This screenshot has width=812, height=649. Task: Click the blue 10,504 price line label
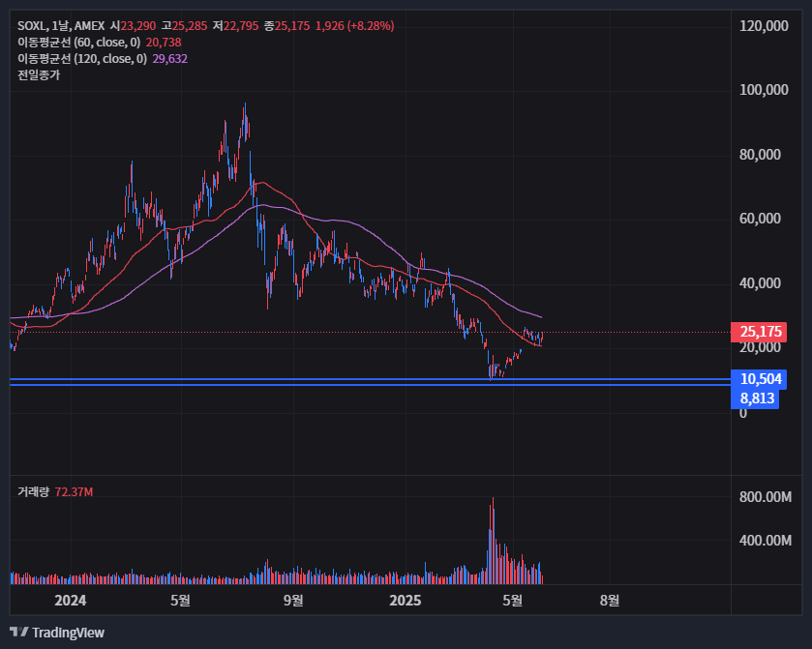click(759, 379)
